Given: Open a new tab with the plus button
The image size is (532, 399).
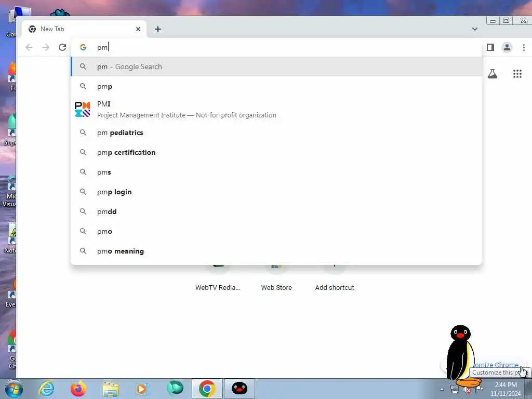Looking at the screenshot, I should [x=158, y=29].
